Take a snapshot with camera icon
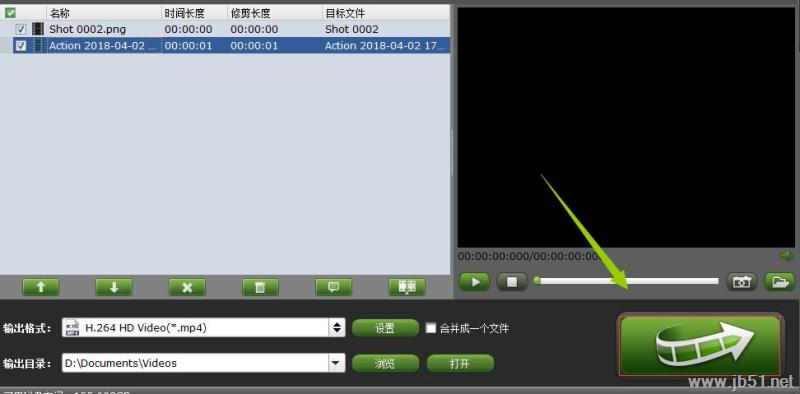 click(x=741, y=282)
